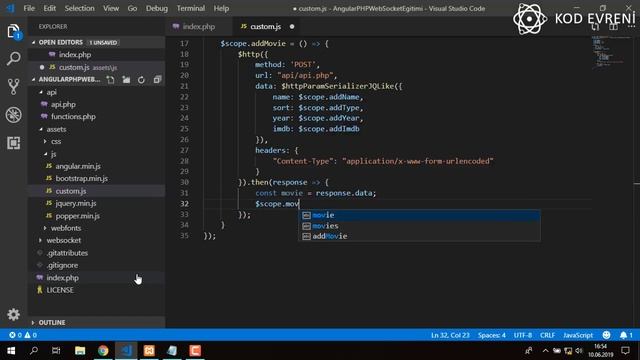640x360 pixels.
Task: Click the code minimap preview
Action: pyautogui.click(x=610, y=52)
